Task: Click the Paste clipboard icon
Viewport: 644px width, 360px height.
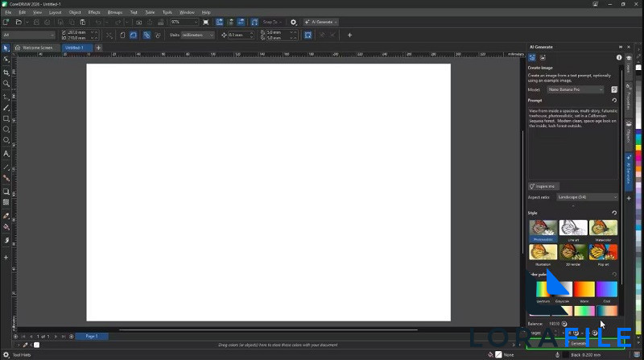Action: pos(83,23)
